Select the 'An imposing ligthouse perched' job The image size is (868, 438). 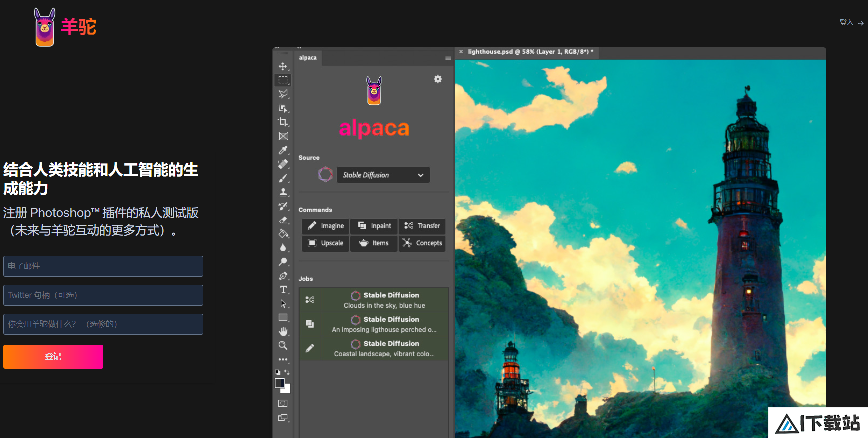point(374,324)
